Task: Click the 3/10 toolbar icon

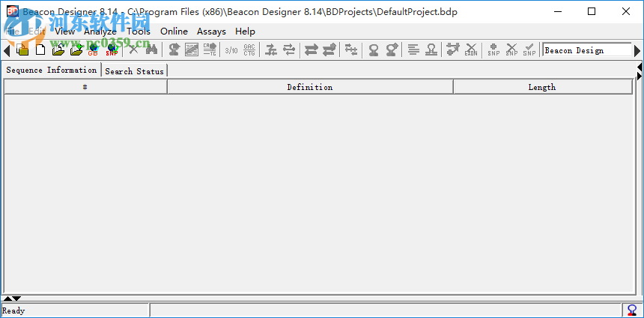Action: pos(231,50)
